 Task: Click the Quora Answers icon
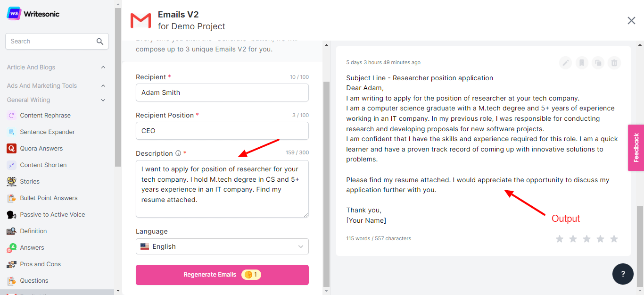(x=12, y=149)
